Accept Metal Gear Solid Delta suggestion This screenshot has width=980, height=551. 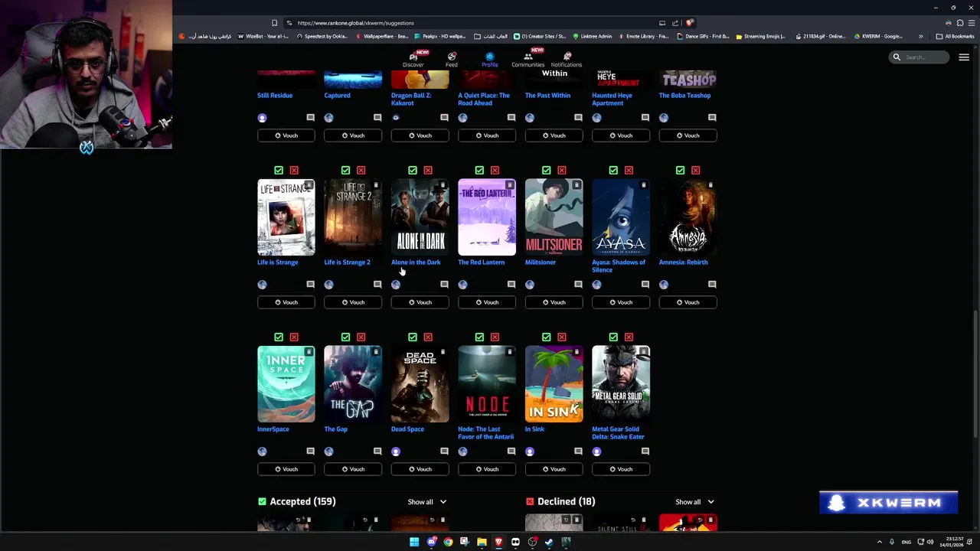click(613, 337)
